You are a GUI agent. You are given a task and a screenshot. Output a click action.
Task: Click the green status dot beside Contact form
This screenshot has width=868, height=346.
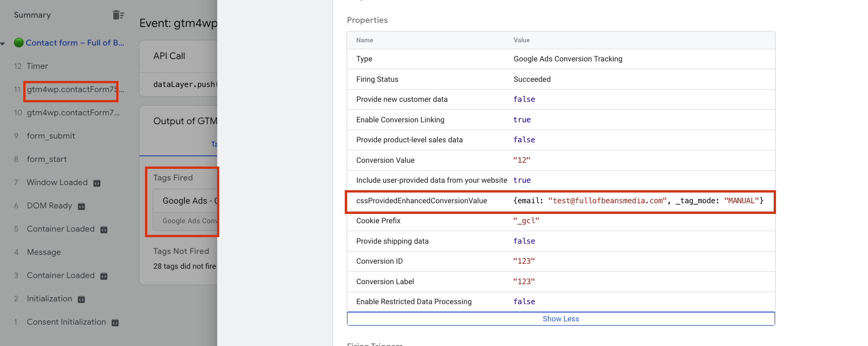[x=19, y=43]
